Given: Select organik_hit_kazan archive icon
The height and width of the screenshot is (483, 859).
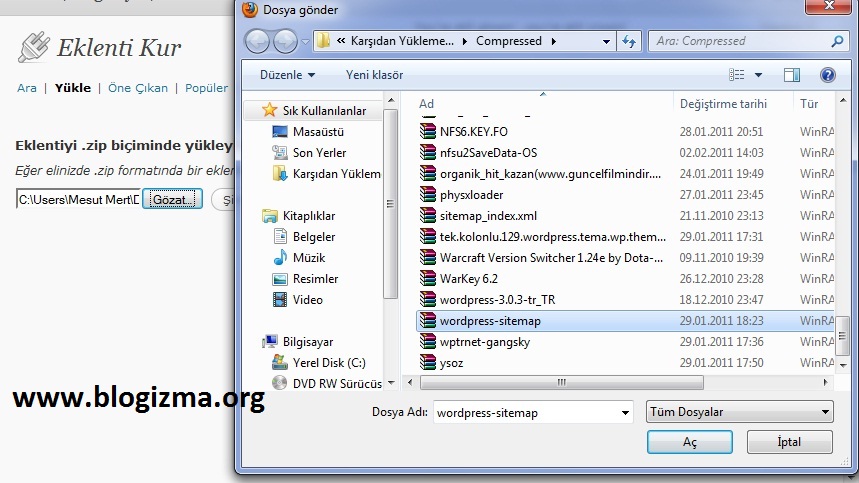Looking at the screenshot, I should point(428,174).
